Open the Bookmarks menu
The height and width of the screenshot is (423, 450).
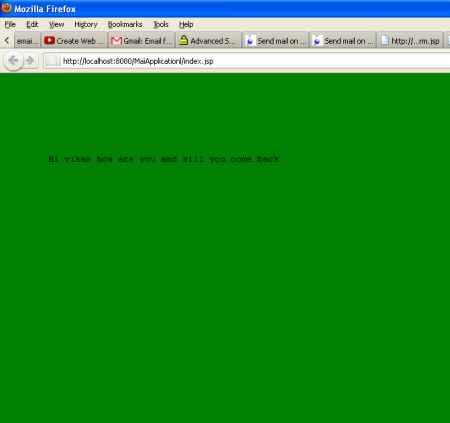click(x=125, y=24)
